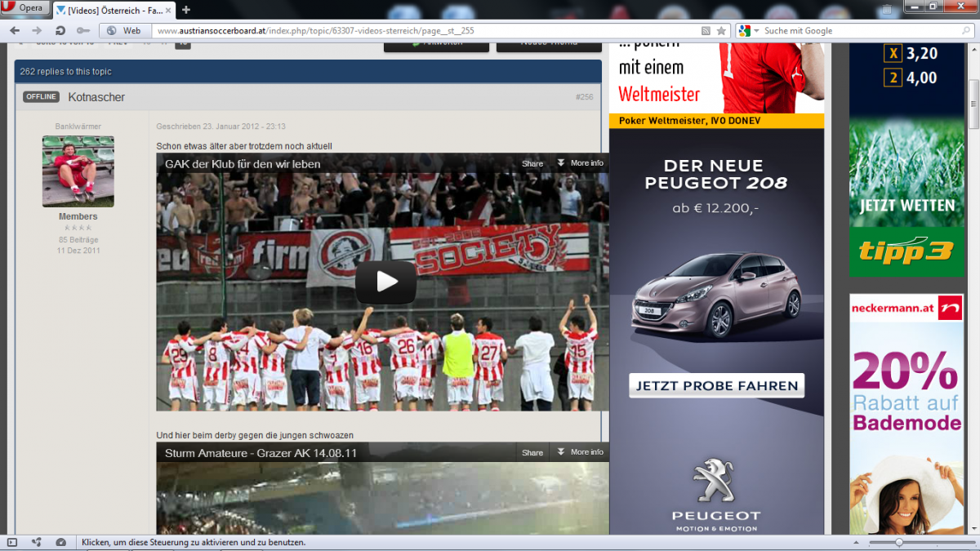This screenshot has height=551, width=980.
Task: Go back to the previous page
Action: tap(15, 30)
